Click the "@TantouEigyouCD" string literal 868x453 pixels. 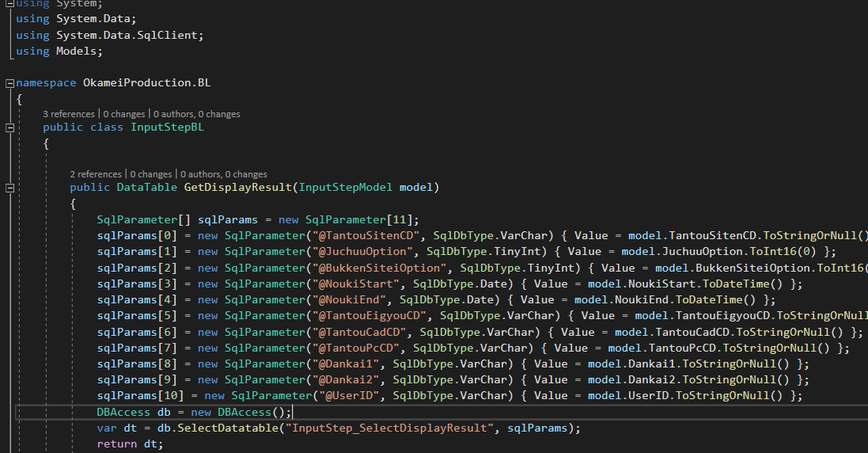[370, 316]
